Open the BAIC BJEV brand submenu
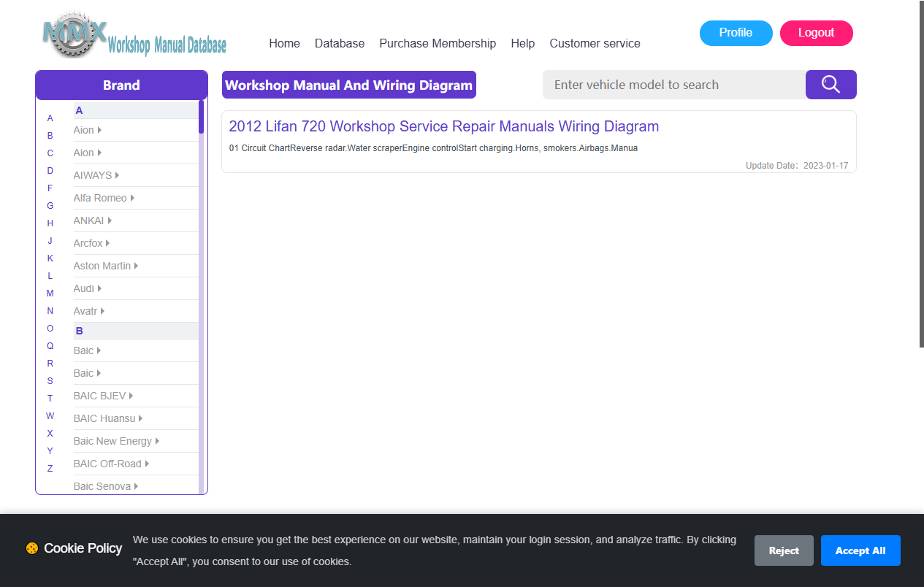This screenshot has height=587, width=924. (x=103, y=396)
